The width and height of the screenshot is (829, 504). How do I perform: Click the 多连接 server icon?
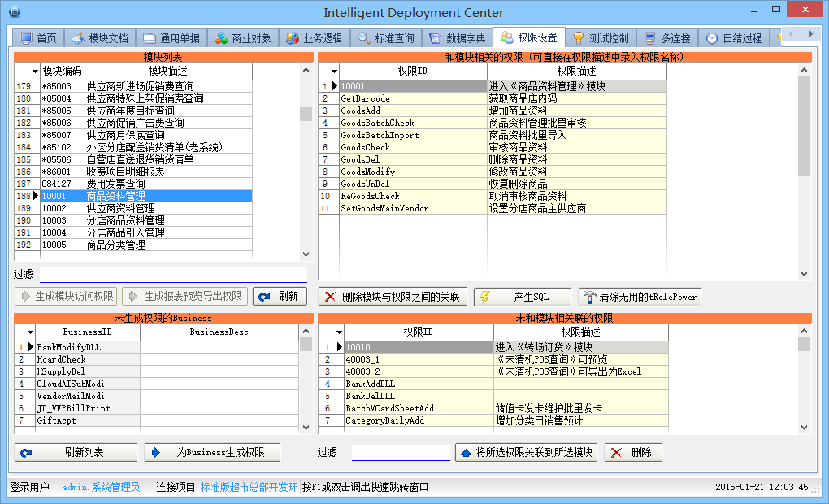650,38
